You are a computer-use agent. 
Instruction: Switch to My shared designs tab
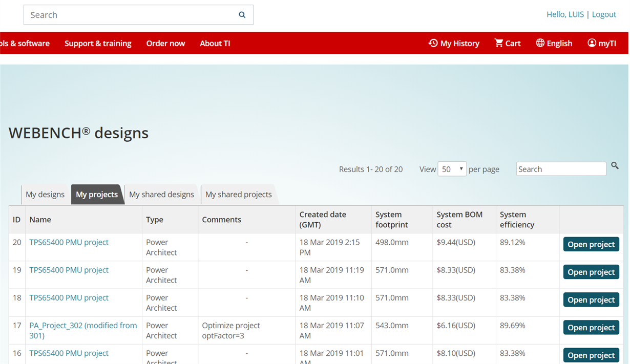pos(162,195)
